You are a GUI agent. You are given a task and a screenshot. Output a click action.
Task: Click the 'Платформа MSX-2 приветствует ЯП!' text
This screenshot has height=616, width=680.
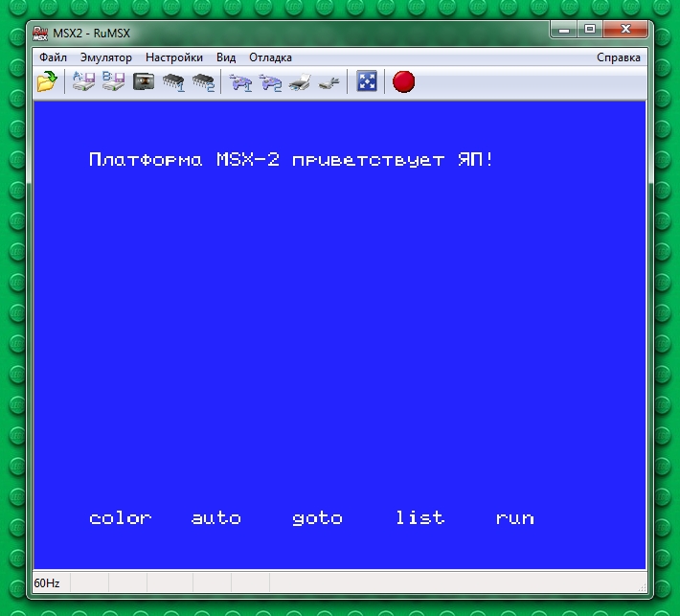pyautogui.click(x=291, y=160)
